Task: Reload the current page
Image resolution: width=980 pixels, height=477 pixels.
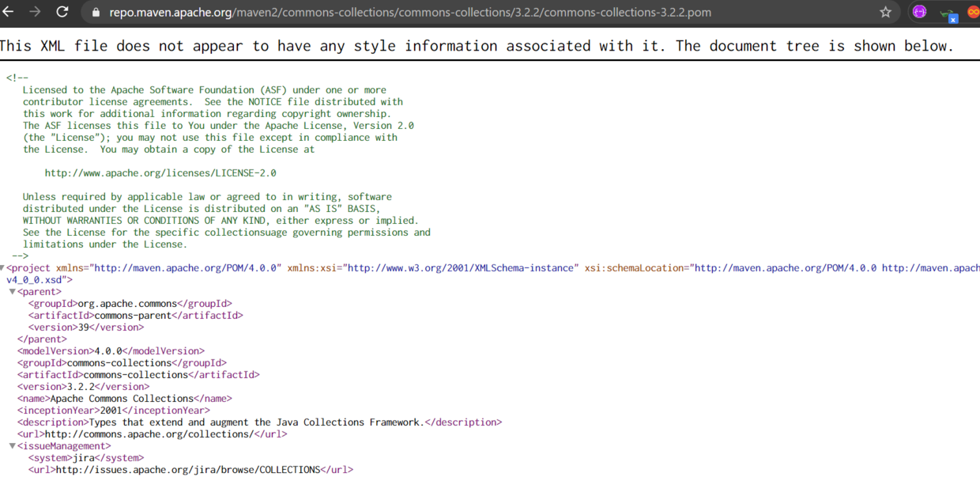Action: click(x=62, y=12)
